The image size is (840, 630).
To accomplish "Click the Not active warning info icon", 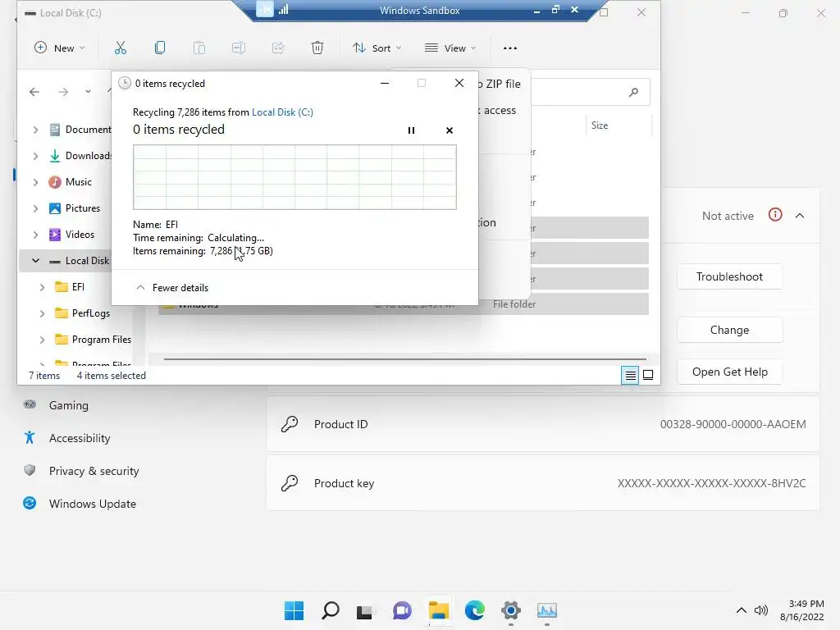I will click(775, 215).
